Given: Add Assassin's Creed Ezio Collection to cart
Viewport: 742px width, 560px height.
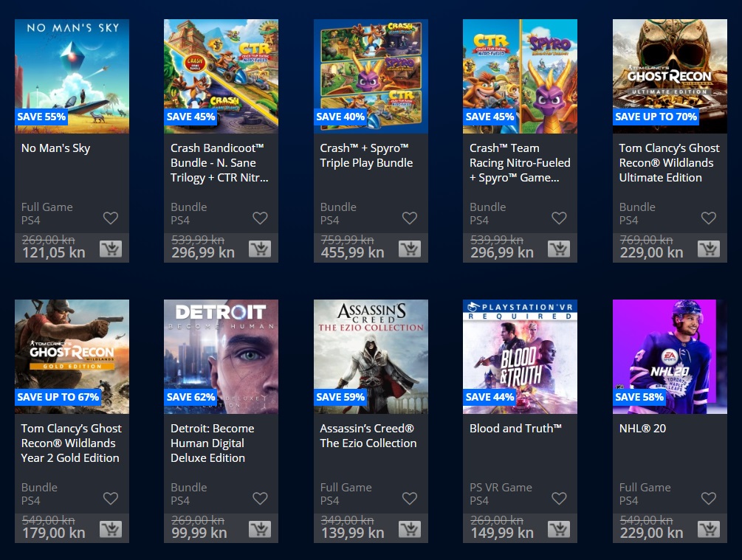Looking at the screenshot, I should [410, 529].
